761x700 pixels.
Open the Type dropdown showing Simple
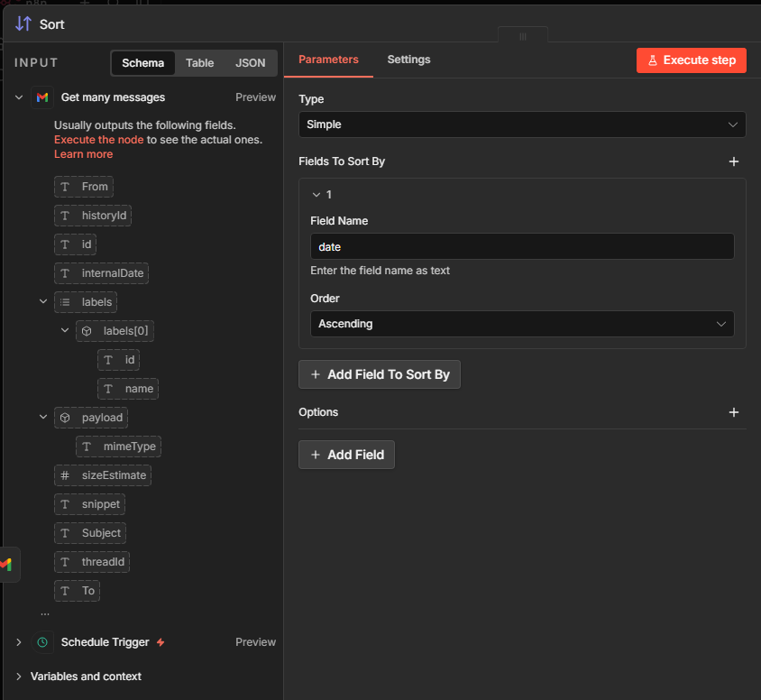coord(522,124)
